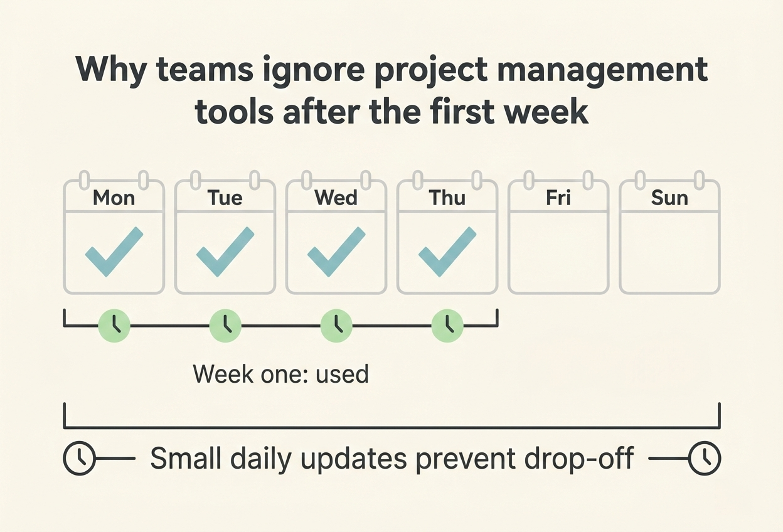
Task: Click the outlined clock icon at bottom right
Action: coord(705,459)
